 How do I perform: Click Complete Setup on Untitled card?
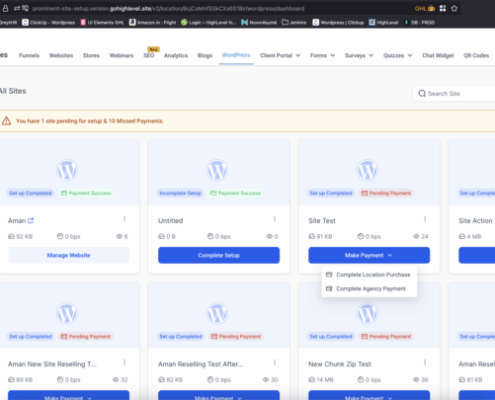pyautogui.click(x=219, y=255)
